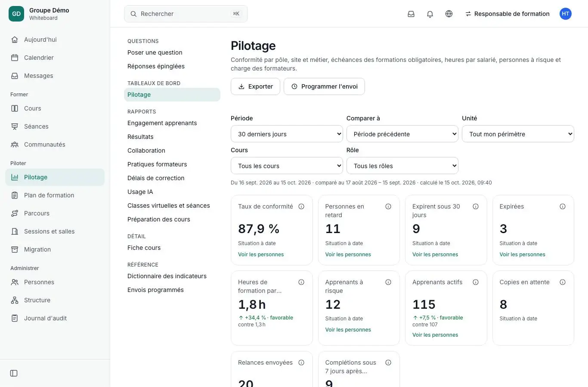The width and height of the screenshot is (588, 387).
Task: Show info for Expirent sous 30 jours
Action: pos(476,206)
